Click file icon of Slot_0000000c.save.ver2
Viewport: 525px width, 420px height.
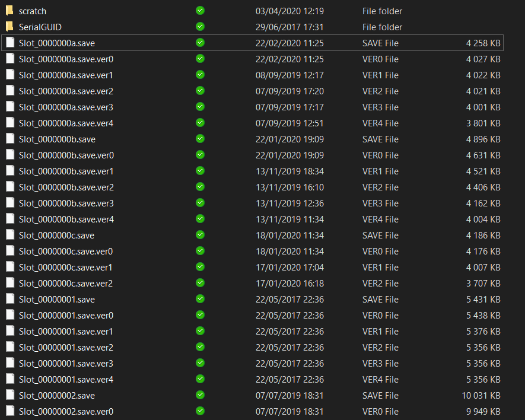[x=10, y=283]
